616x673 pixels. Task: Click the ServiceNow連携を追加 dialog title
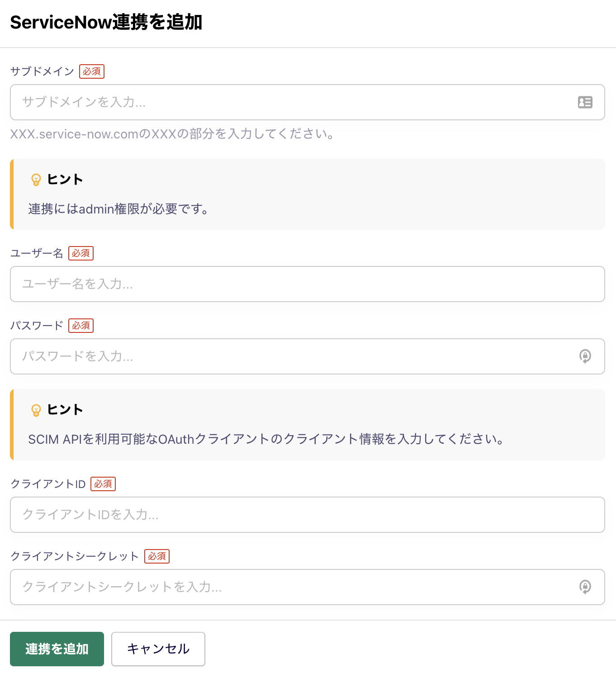point(106,22)
